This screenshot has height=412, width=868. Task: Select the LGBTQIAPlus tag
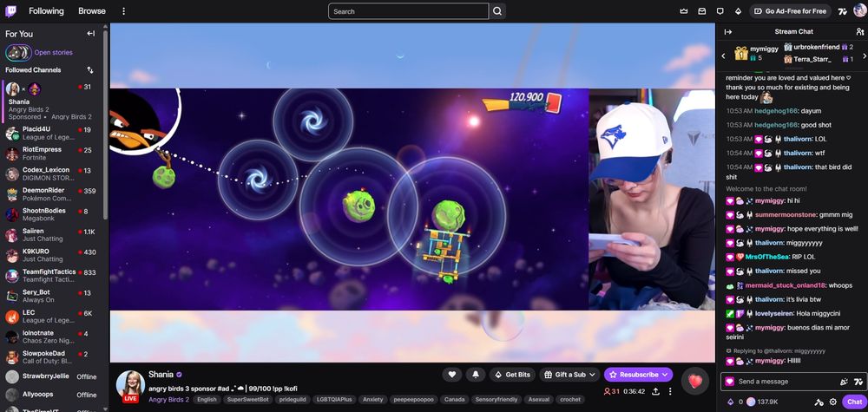coord(333,399)
